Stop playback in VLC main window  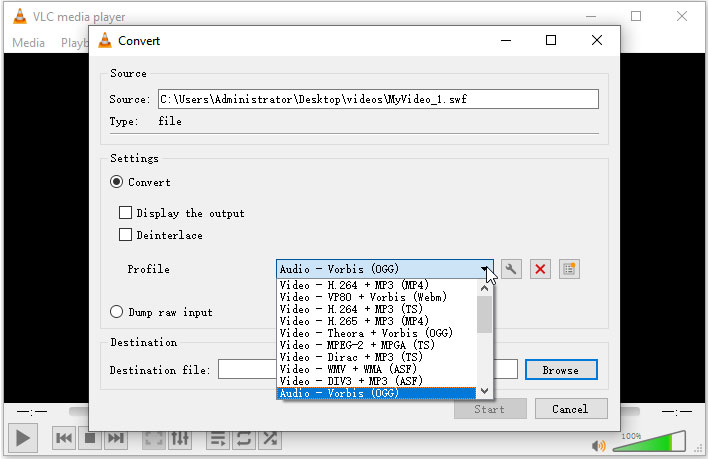tap(90, 438)
